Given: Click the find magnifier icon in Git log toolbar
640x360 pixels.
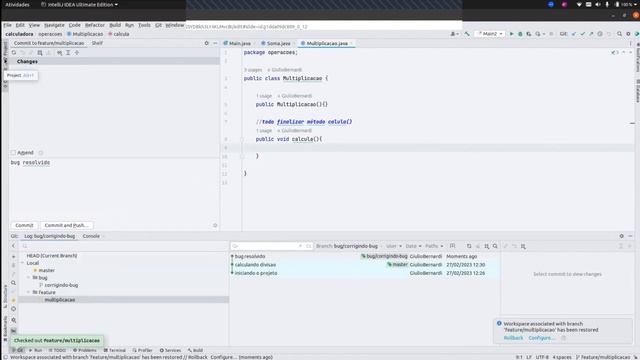Looking at the screenshot, I should pyautogui.click(x=495, y=246).
